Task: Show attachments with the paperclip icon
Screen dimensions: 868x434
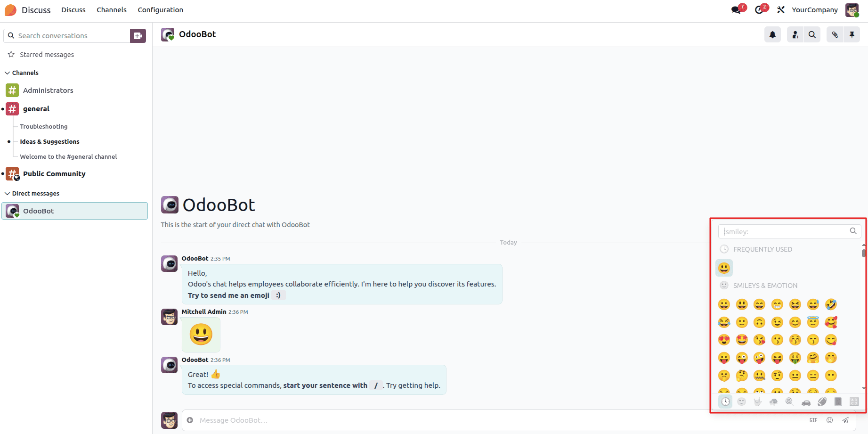Action: click(x=835, y=34)
